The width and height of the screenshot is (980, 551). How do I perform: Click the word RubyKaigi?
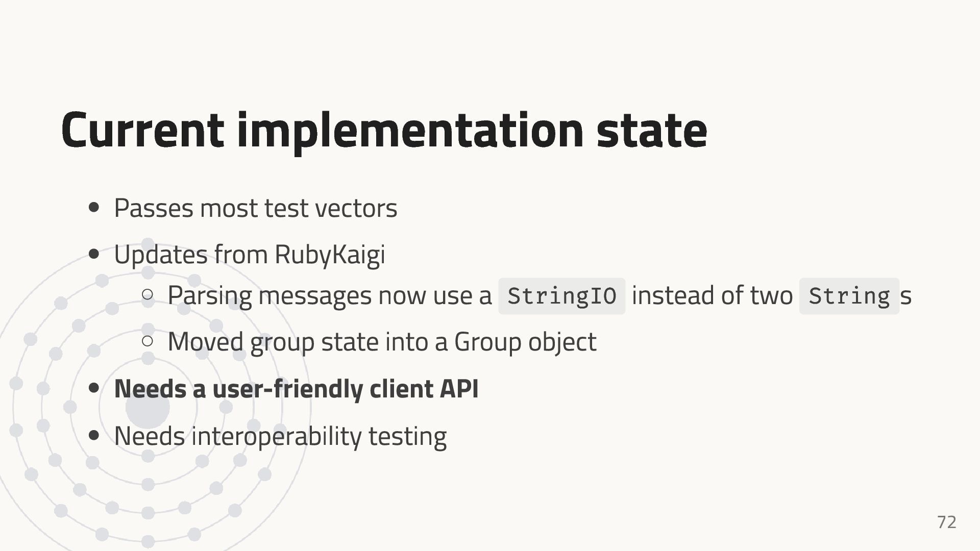click(x=330, y=255)
